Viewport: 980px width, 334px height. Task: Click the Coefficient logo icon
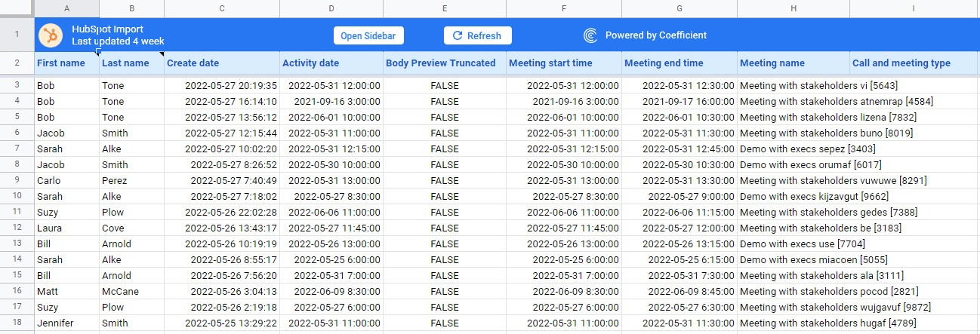point(590,35)
